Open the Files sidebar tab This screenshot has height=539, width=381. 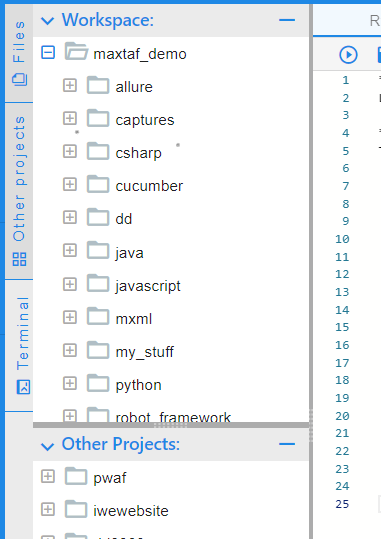coord(19,53)
